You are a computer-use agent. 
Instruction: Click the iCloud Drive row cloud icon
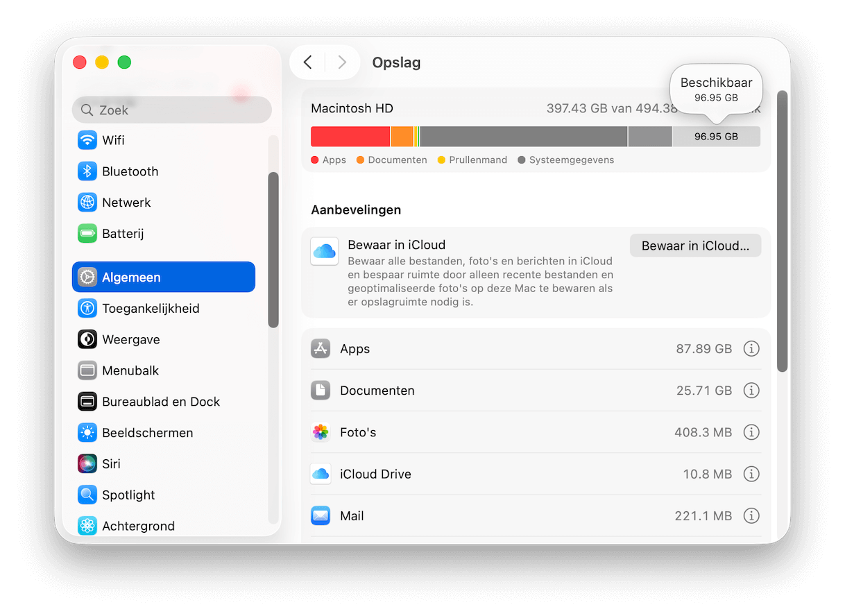click(x=321, y=474)
